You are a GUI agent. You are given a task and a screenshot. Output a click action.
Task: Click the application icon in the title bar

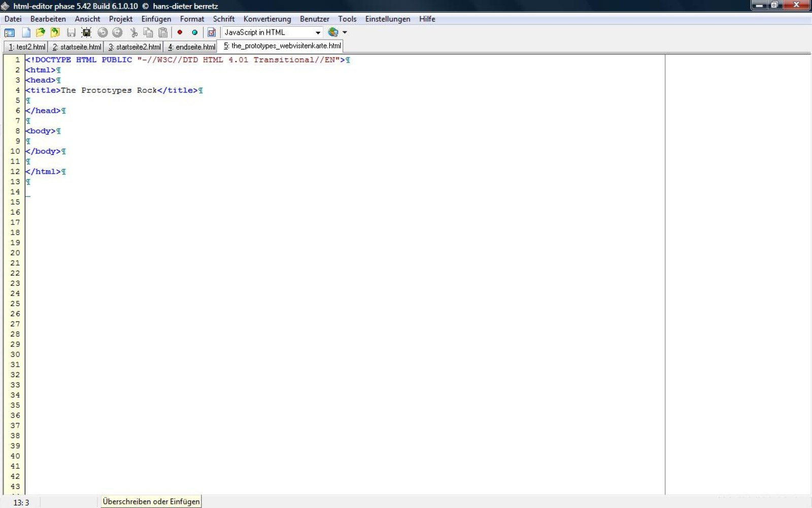pos(5,6)
